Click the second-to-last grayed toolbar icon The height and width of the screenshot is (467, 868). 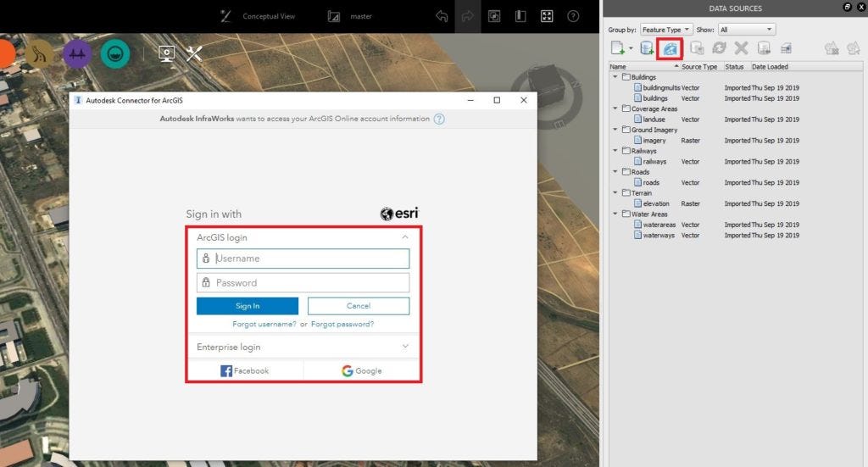click(832, 48)
